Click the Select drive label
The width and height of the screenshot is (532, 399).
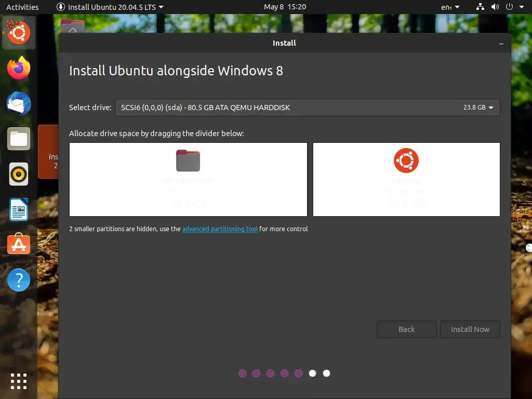coord(90,108)
